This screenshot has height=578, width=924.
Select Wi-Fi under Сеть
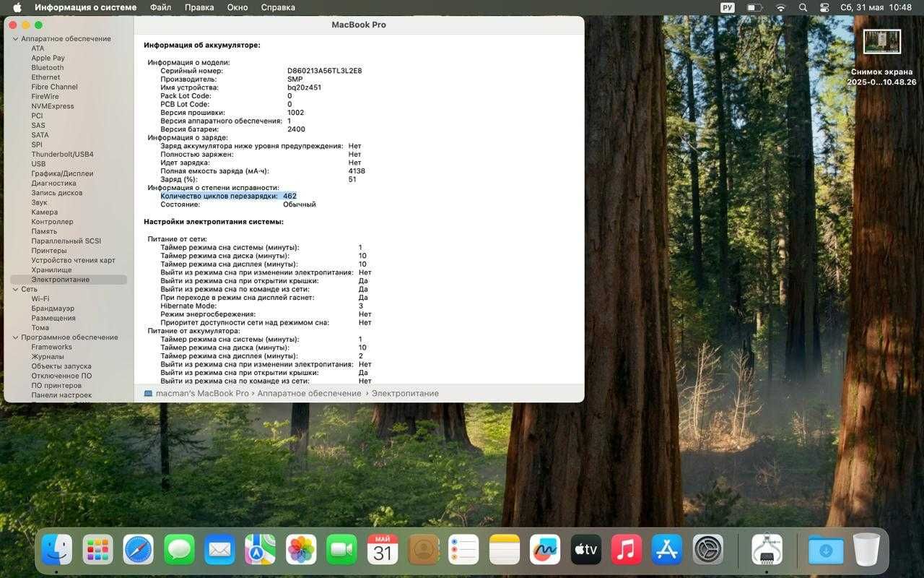coord(40,299)
